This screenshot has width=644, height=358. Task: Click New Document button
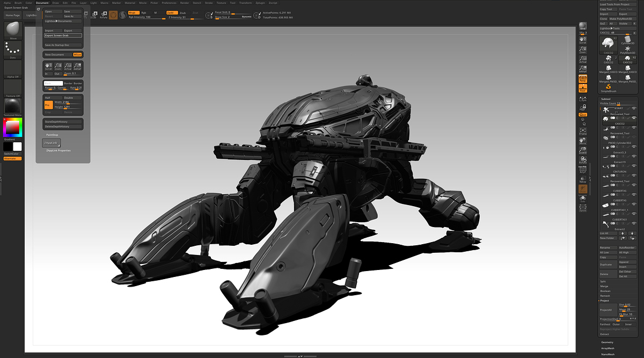[x=58, y=55]
